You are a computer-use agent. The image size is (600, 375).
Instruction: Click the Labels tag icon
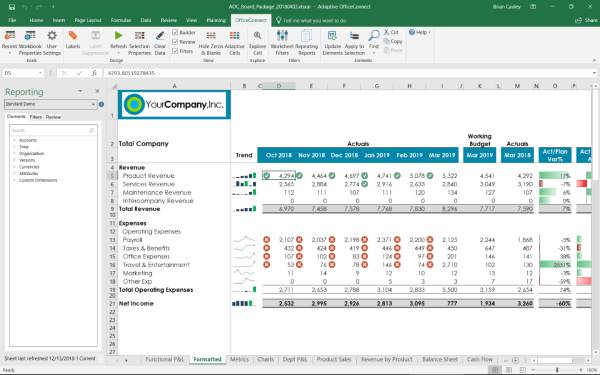click(x=72, y=36)
